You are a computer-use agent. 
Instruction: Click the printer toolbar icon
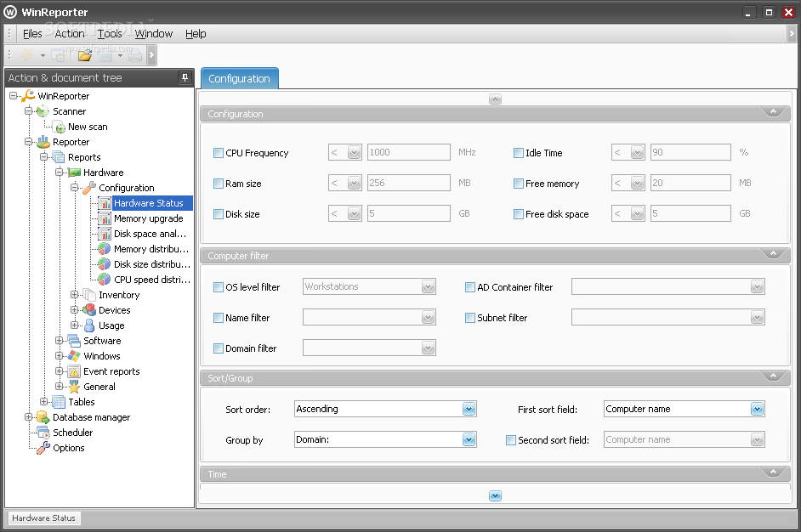point(135,55)
